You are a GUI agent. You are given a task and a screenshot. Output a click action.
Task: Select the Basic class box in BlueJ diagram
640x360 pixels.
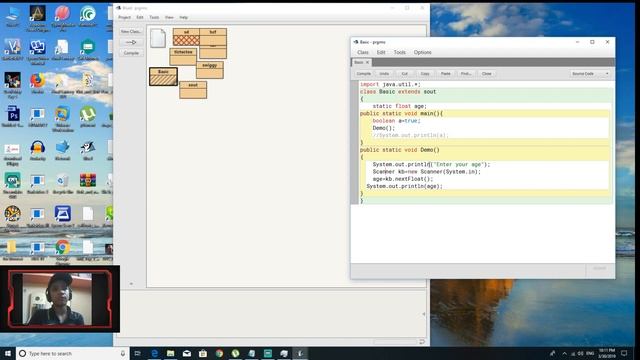(x=163, y=76)
